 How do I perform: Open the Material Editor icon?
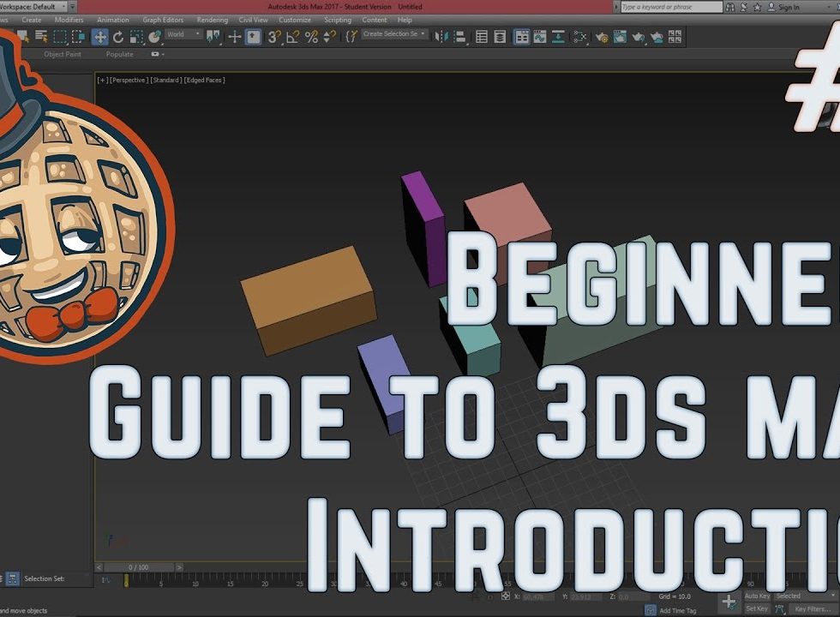click(x=579, y=37)
